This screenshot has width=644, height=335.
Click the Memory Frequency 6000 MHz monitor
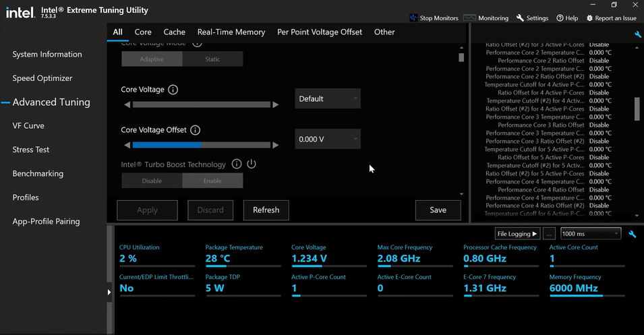[x=587, y=284]
